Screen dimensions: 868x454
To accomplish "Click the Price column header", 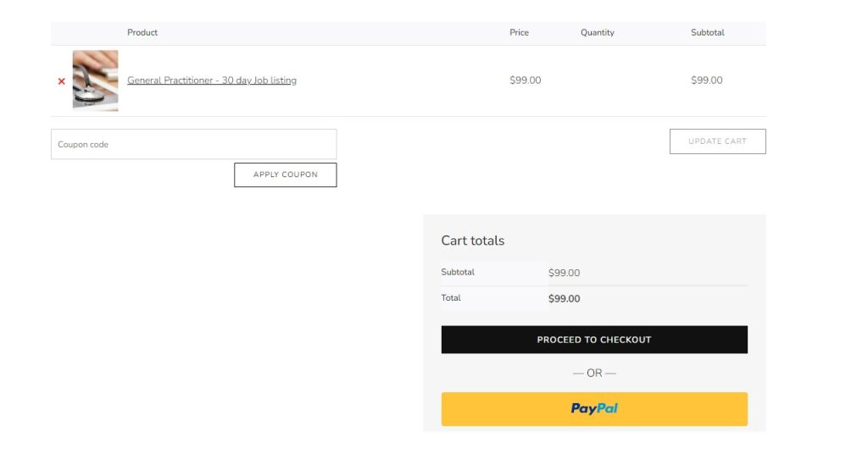I will coord(519,33).
